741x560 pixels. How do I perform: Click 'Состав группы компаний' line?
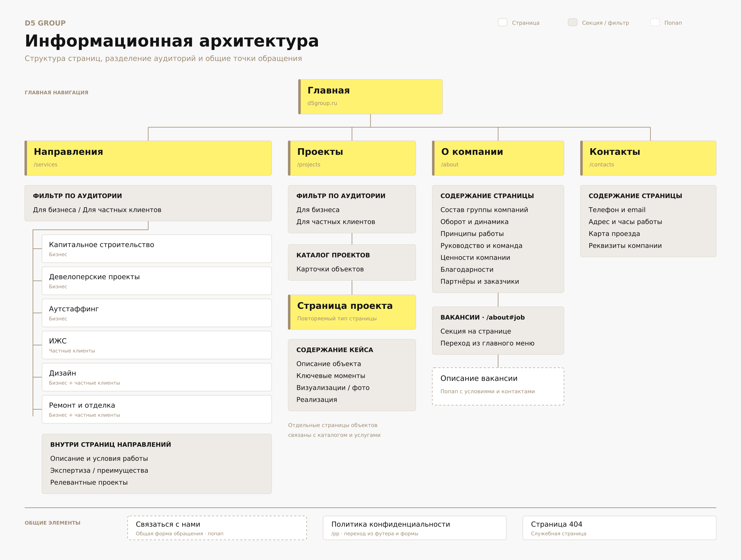point(484,210)
